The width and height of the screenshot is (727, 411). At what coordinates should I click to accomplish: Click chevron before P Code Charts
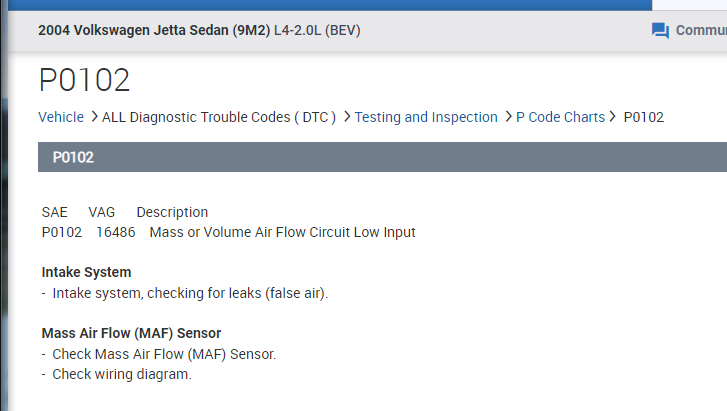coord(508,117)
